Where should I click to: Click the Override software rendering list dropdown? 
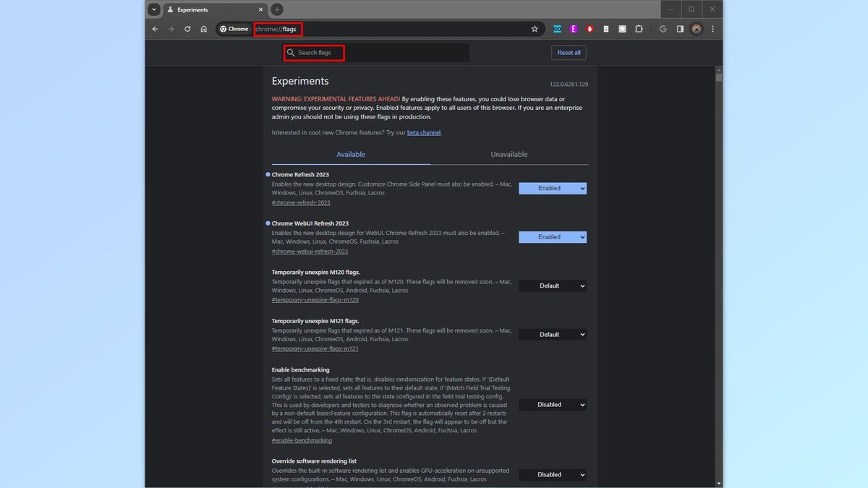click(x=552, y=474)
